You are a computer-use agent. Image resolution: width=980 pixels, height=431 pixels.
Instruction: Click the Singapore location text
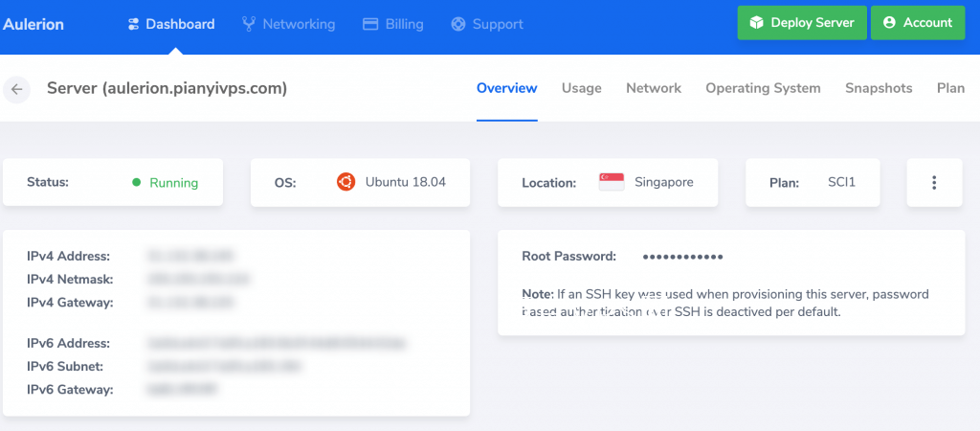click(x=664, y=182)
